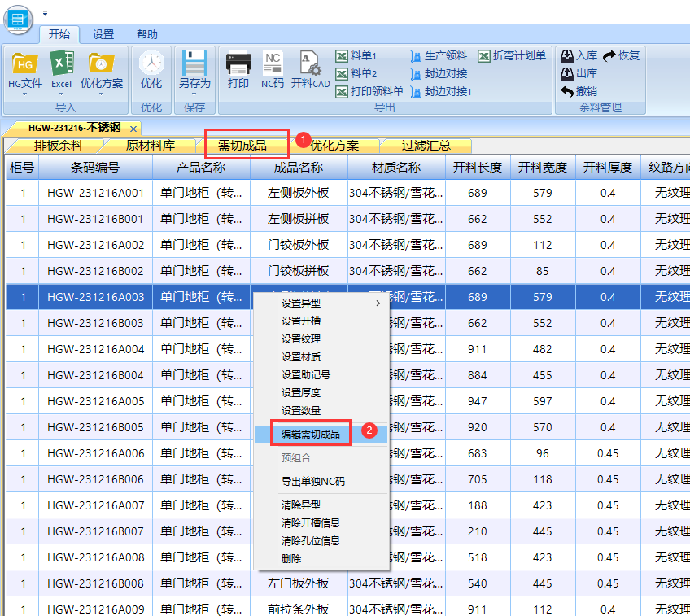Click 前拉条外板 cell in row HGW-231216A009

point(299,609)
